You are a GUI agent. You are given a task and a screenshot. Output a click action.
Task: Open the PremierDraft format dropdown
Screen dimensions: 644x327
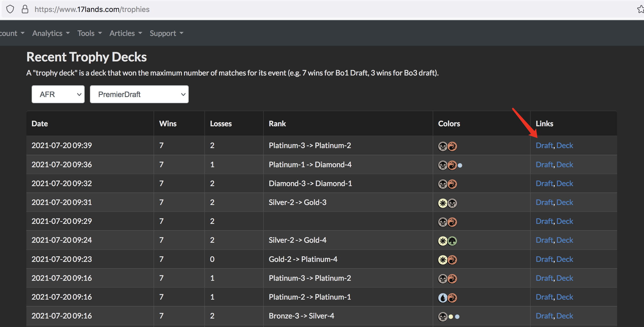(x=139, y=94)
